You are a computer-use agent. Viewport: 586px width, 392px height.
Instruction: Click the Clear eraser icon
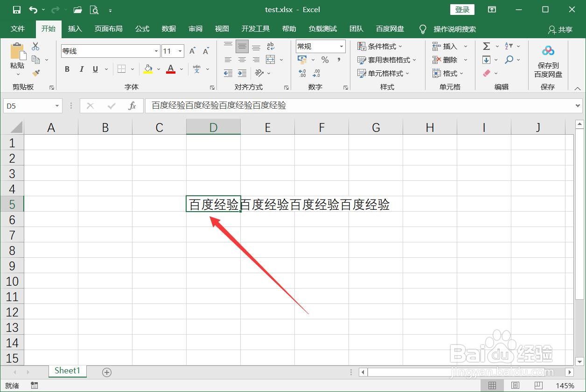coord(487,73)
